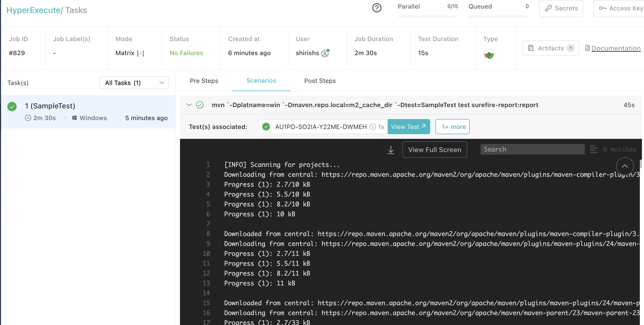This screenshot has width=644, height=325.
Task: Click the scroll-to-top chevron circle
Action: [624, 166]
